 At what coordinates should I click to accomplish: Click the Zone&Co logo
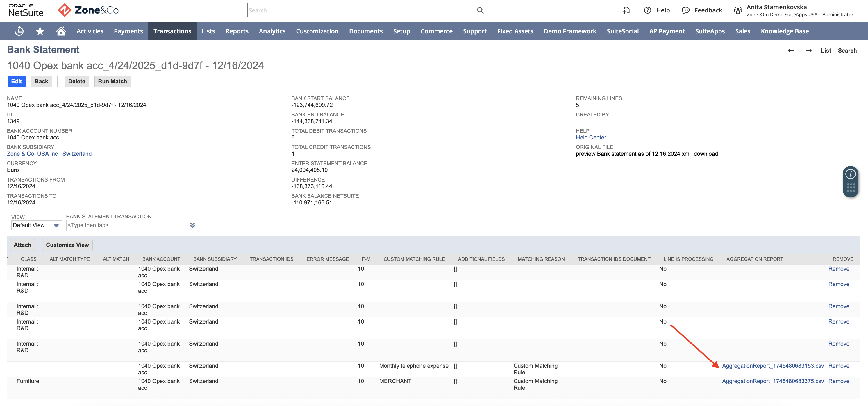pyautogui.click(x=88, y=10)
